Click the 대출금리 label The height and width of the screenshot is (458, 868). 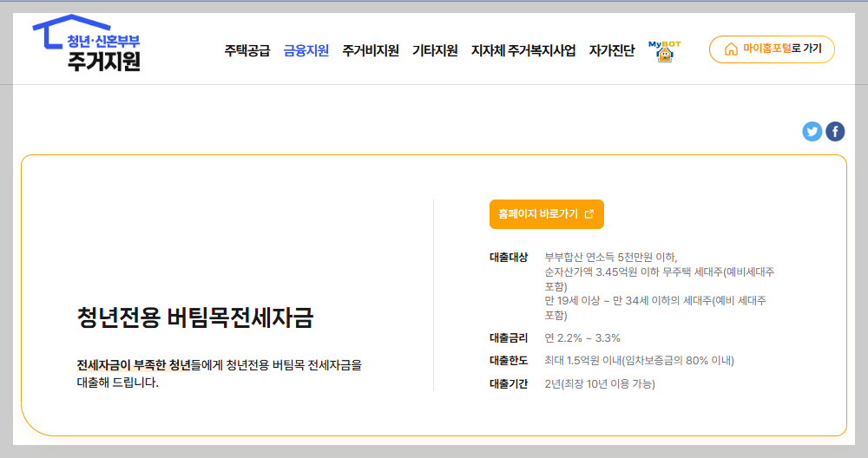pos(508,338)
